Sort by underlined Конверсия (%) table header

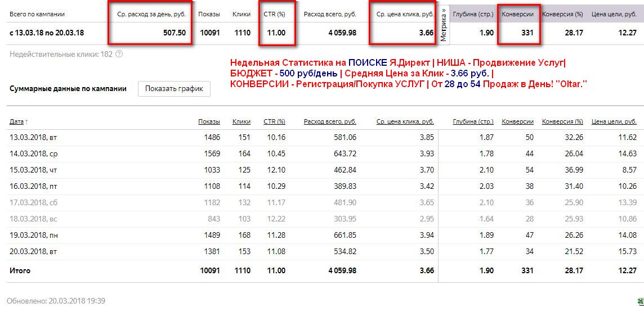coord(563,122)
